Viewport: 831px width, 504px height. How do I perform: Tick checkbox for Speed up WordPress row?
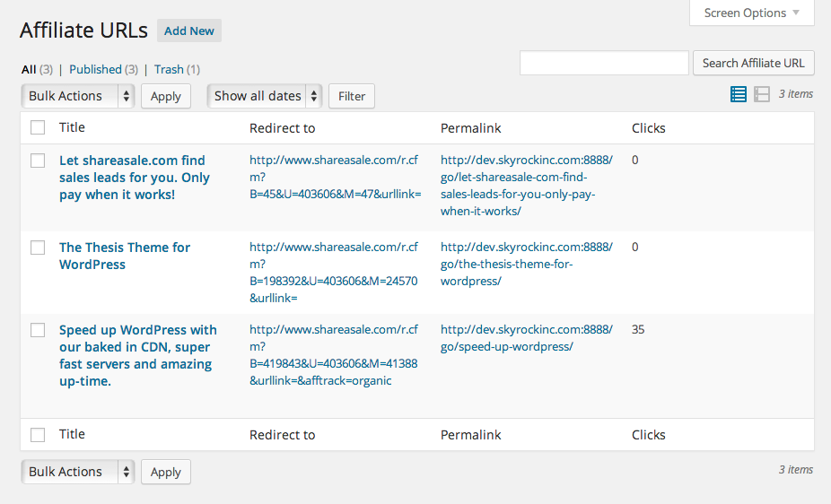click(x=38, y=330)
